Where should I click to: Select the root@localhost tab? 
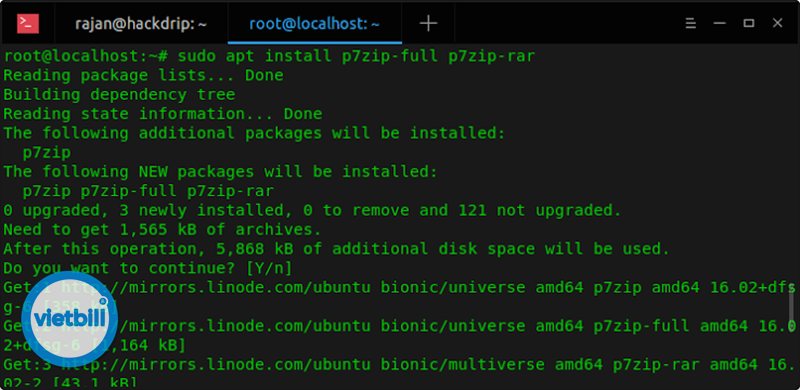coord(314,23)
